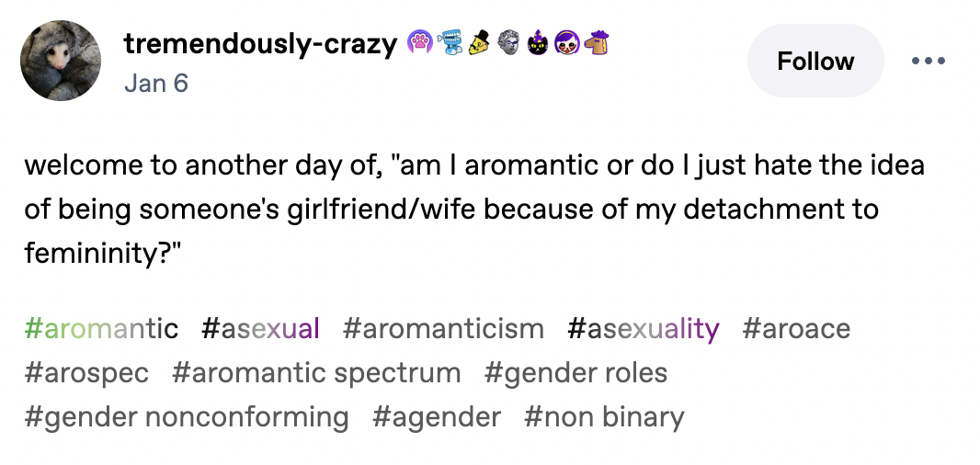
Task: Click the black cat wizard hat badge
Action: pyautogui.click(x=538, y=42)
